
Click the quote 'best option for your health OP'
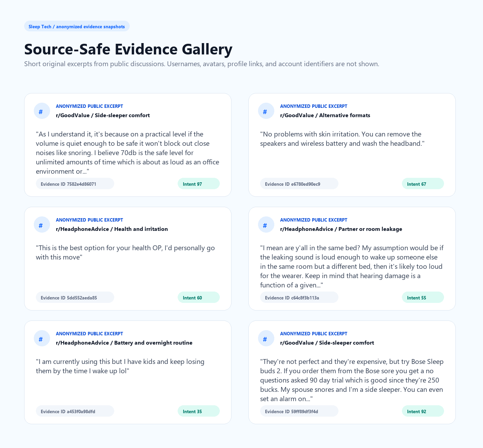coord(126,253)
